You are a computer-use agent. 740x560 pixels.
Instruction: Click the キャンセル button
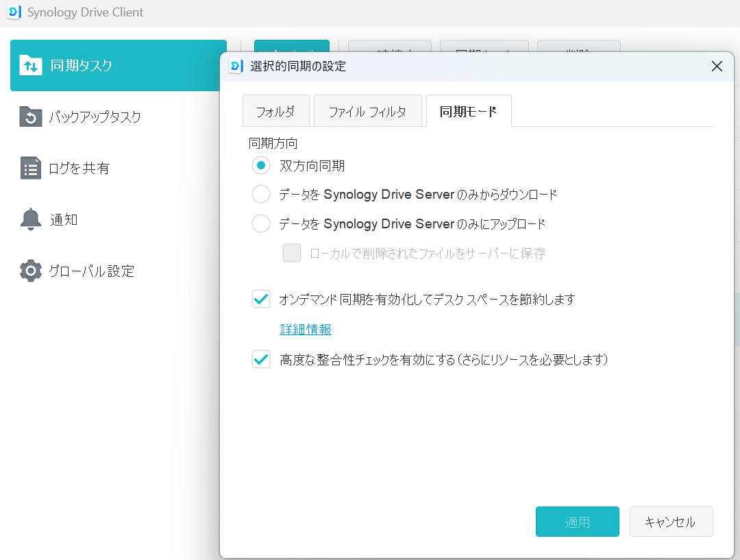pyautogui.click(x=671, y=522)
